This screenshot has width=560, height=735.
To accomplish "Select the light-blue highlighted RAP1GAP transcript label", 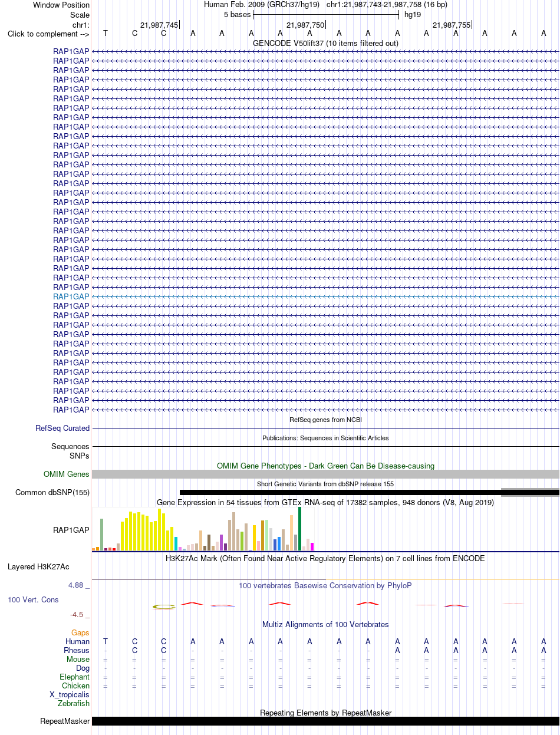I will (x=71, y=296).
